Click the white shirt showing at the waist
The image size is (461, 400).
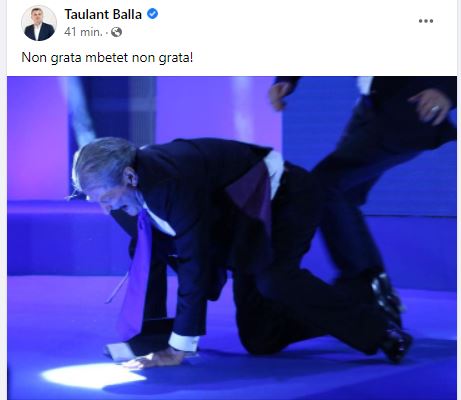[x=274, y=172]
